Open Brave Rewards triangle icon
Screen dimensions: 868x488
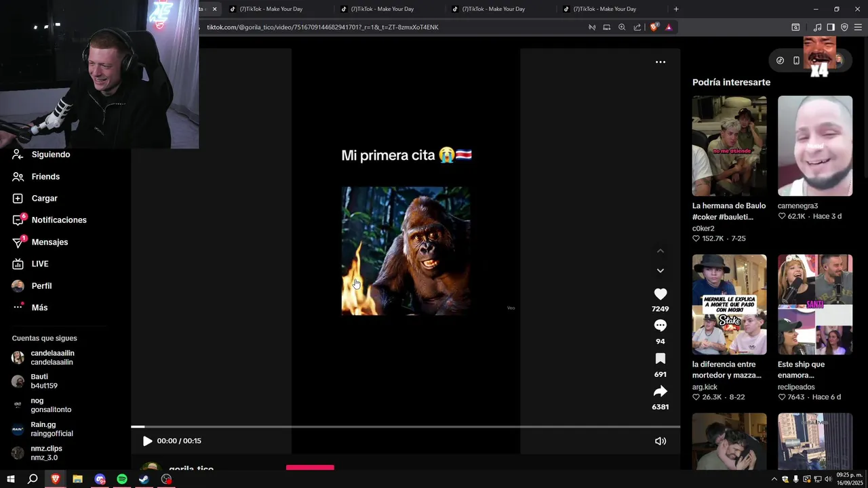[669, 27]
